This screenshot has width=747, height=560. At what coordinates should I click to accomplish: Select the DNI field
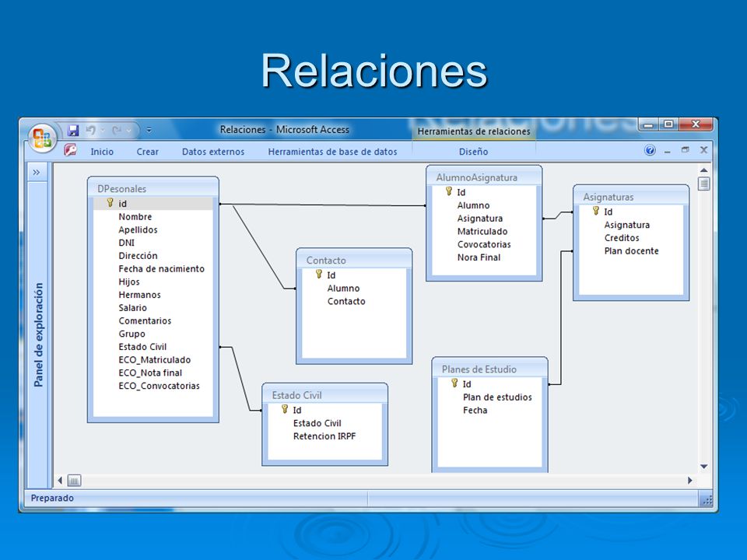coord(126,243)
